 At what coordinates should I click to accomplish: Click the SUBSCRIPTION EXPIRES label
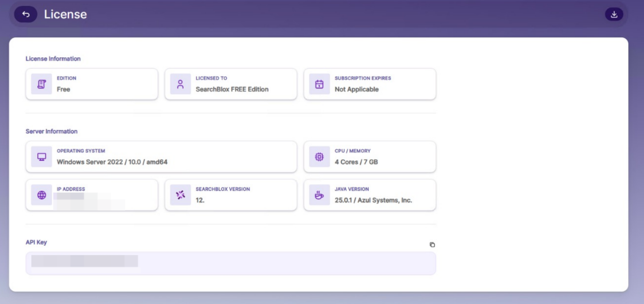point(363,78)
